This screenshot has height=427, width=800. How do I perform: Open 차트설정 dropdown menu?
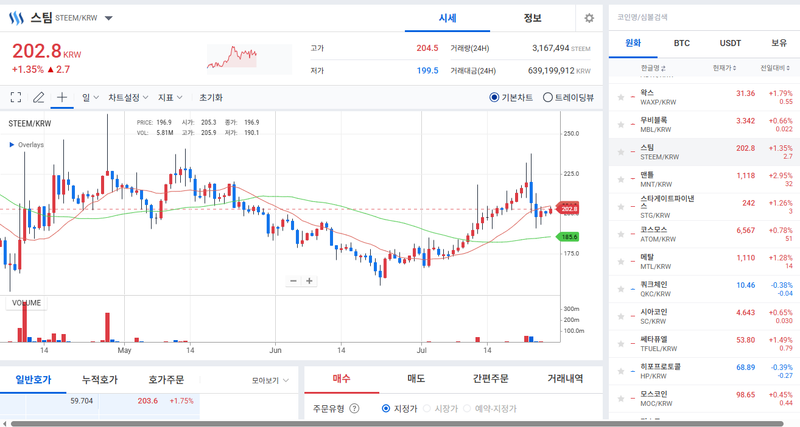coord(128,97)
